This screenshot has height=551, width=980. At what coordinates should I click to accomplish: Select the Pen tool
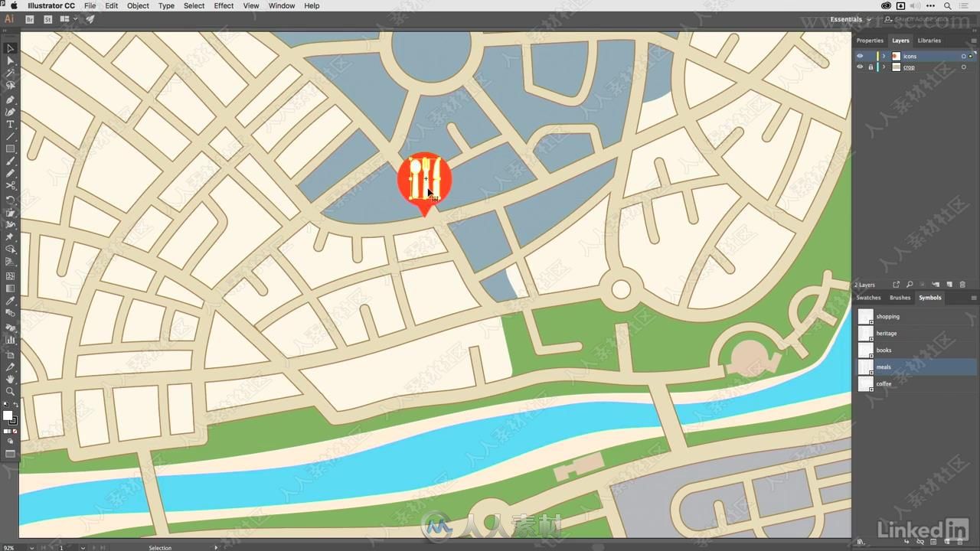coord(10,99)
